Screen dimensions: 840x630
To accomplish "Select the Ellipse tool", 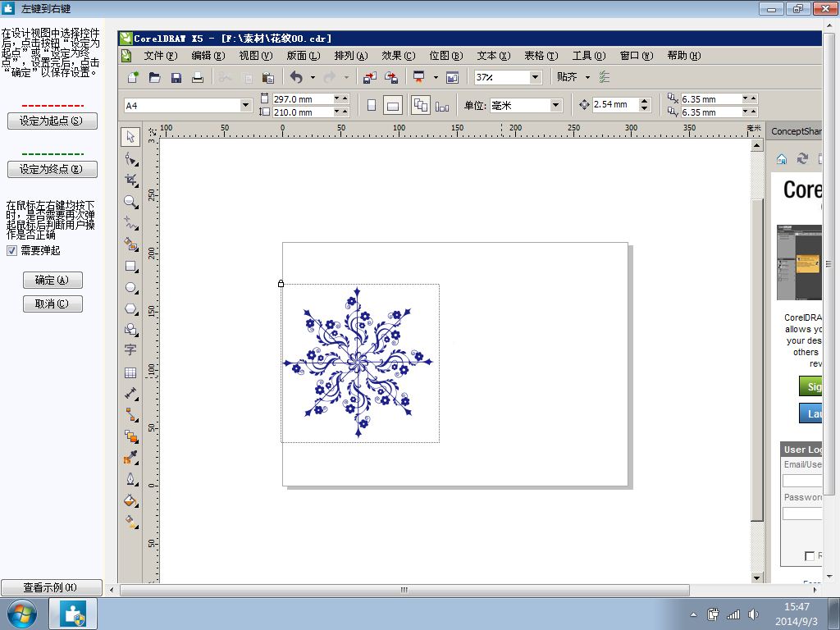I will (x=130, y=287).
